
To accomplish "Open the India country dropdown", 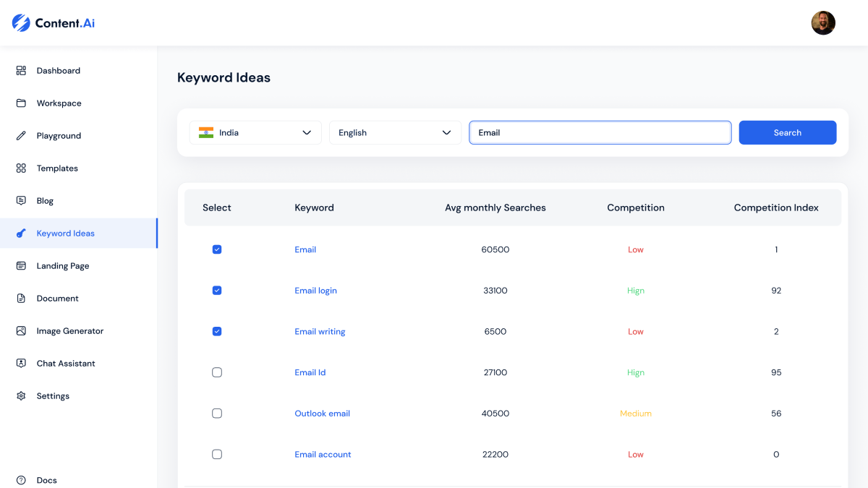I will (x=255, y=132).
